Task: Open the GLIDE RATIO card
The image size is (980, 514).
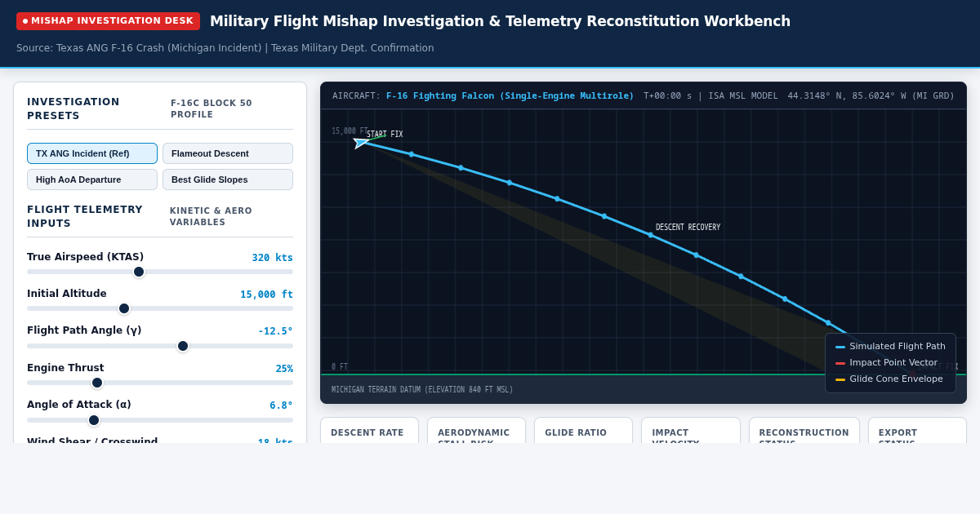Action: pyautogui.click(x=582, y=431)
